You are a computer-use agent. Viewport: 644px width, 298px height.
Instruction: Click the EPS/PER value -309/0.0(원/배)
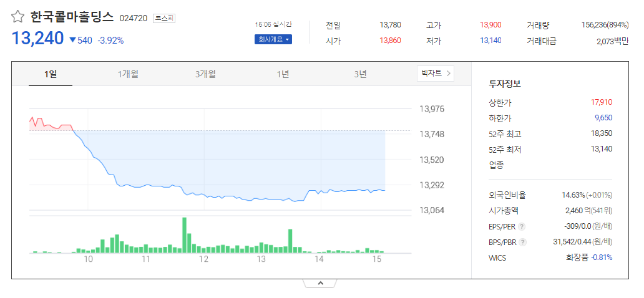588,226
